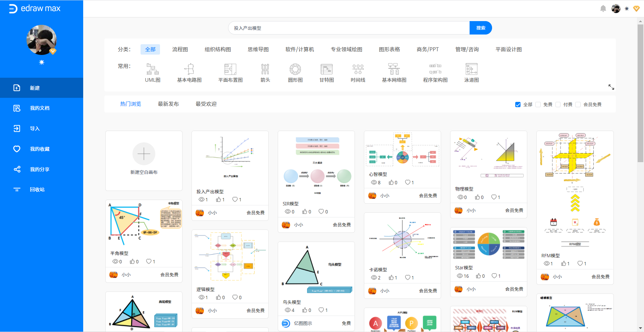Switch to 最新发布 tab
This screenshot has width=644, height=332.
(x=168, y=104)
